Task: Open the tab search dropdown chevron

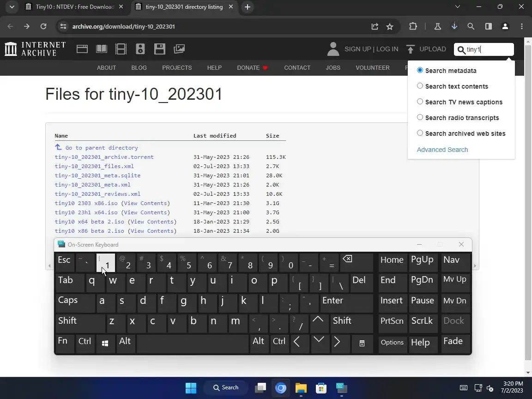Action: click(x=12, y=7)
